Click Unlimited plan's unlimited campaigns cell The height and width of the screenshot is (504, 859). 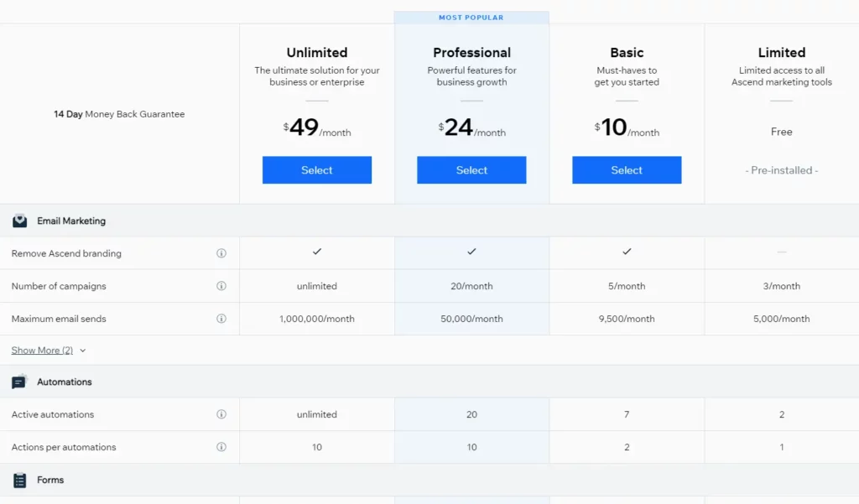click(x=316, y=286)
